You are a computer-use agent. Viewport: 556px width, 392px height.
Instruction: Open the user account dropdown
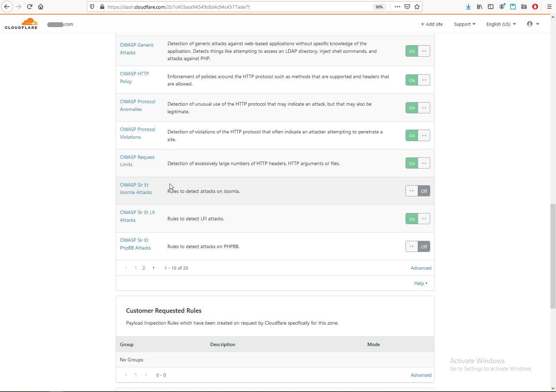click(533, 24)
